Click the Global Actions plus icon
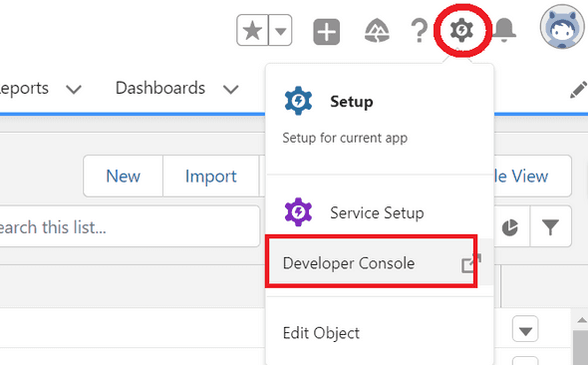588x365 pixels. (327, 32)
